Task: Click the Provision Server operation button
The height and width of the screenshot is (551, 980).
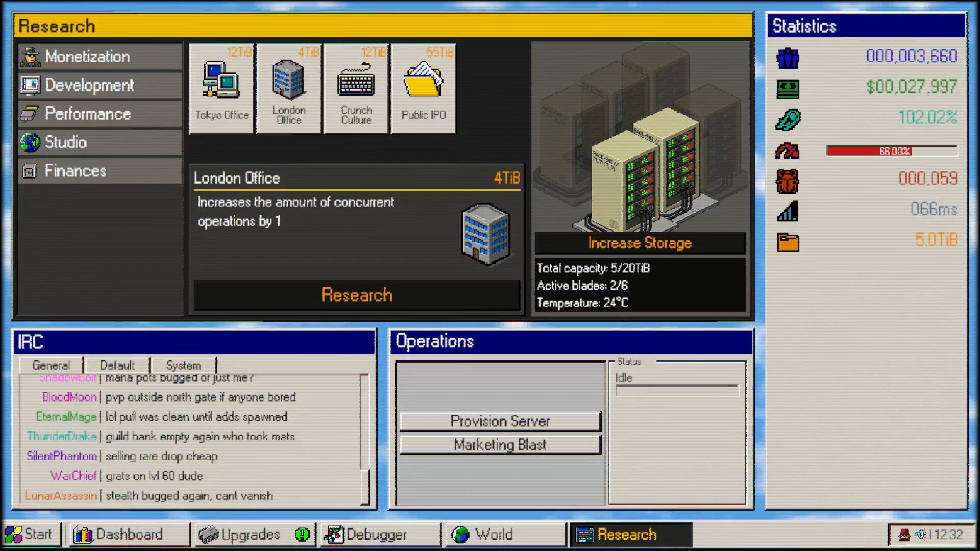Action: tap(500, 421)
